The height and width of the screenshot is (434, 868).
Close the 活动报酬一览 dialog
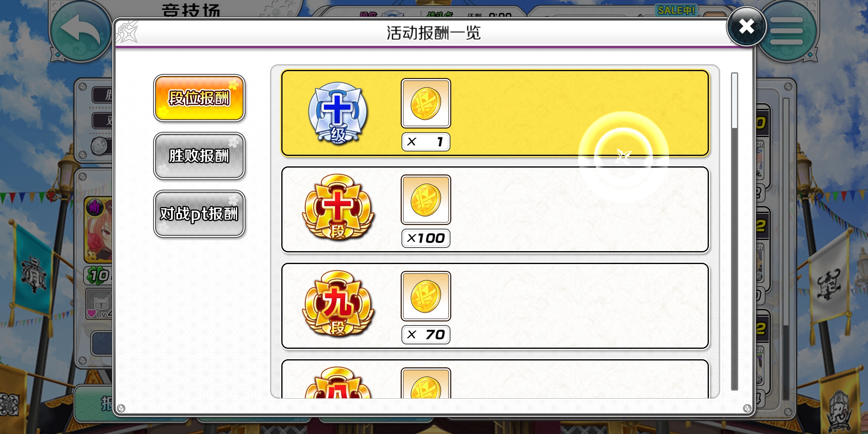(x=746, y=27)
